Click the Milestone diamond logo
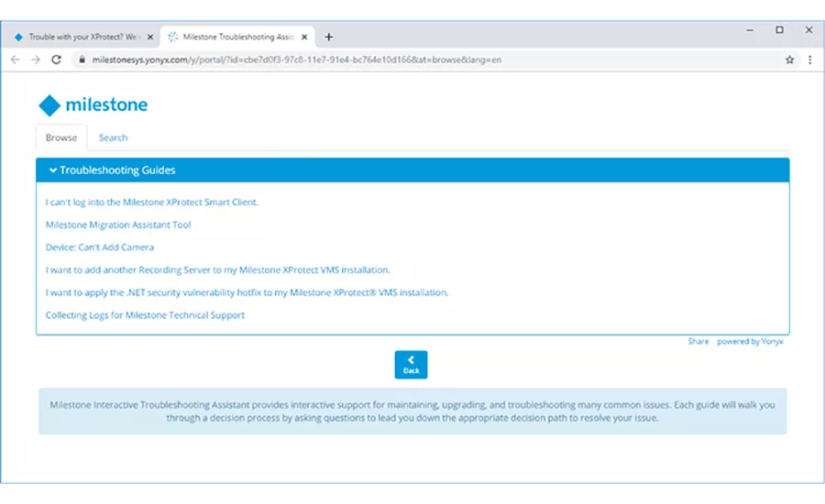 49,105
